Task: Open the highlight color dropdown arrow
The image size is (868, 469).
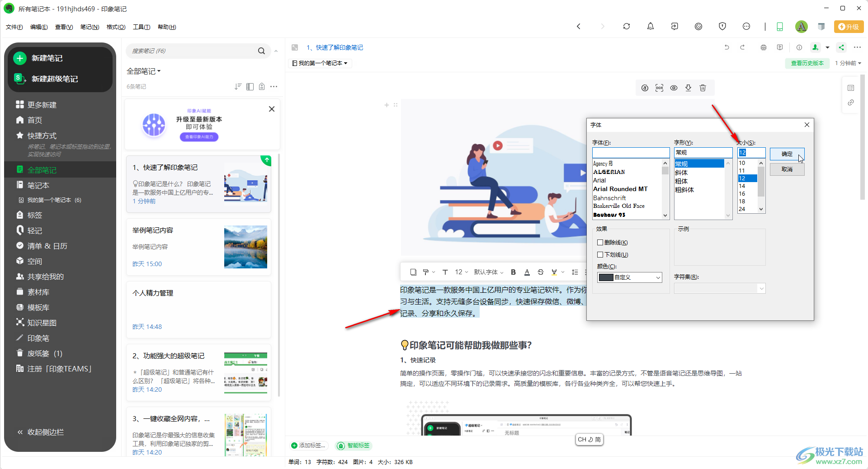Action: point(563,272)
